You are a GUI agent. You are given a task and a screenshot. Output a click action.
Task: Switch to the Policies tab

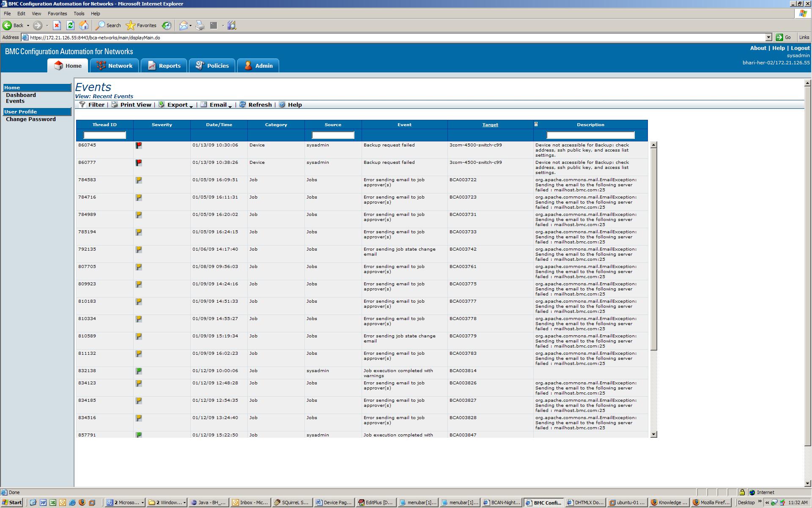pyautogui.click(x=212, y=66)
